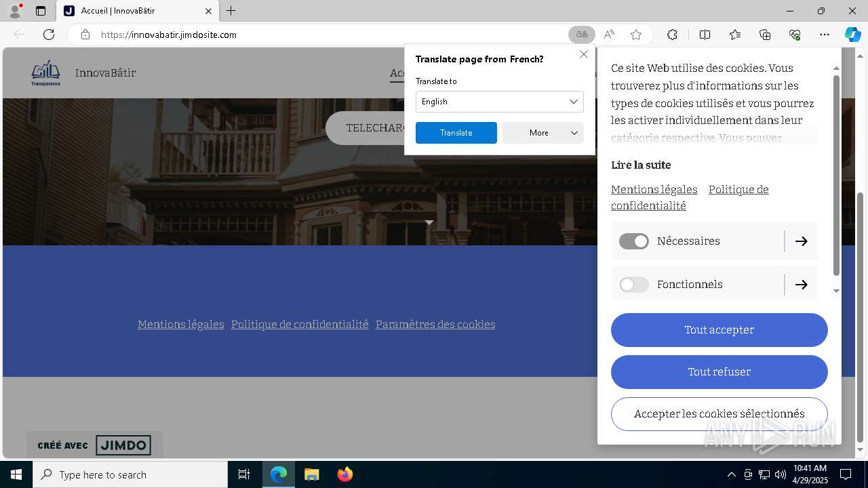868x488 pixels.
Task: Click the cookie panel scrollbar thumb
Action: 836,175
